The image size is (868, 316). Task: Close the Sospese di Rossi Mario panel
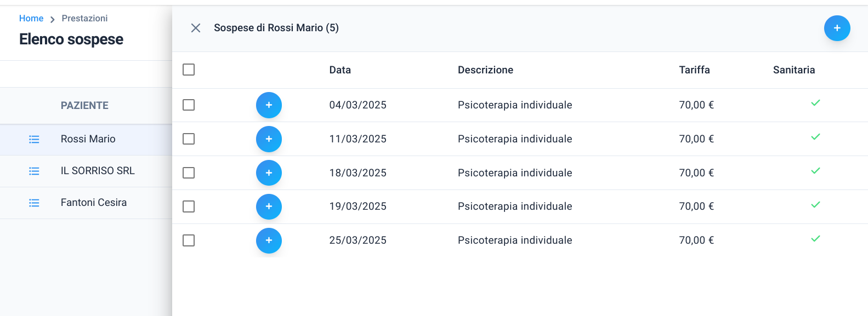[196, 28]
